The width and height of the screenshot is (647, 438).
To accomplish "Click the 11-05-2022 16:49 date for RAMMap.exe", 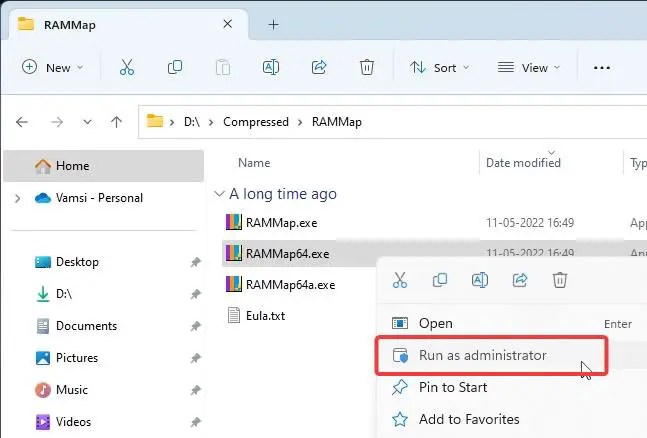I will click(x=529, y=223).
